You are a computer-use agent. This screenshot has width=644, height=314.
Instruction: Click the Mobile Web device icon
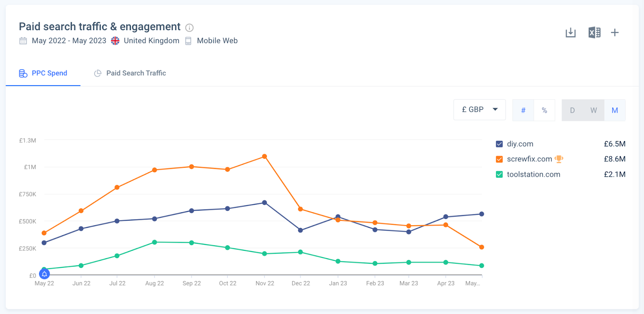(188, 41)
